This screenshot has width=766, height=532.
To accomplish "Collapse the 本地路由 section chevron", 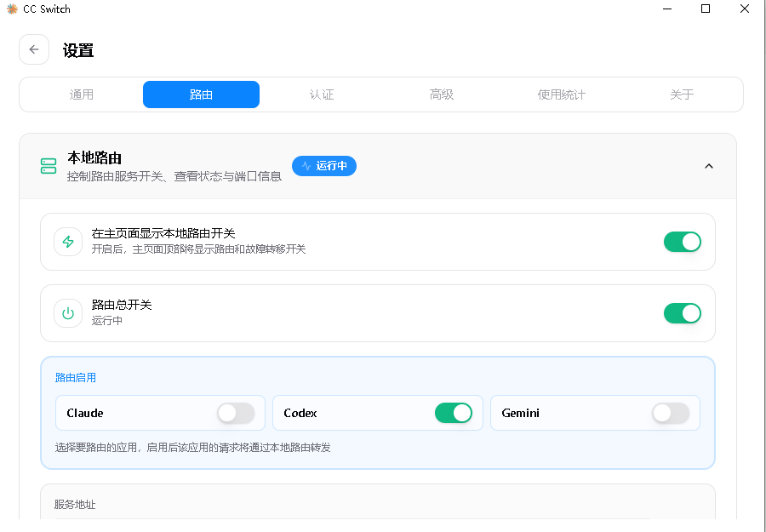I will pyautogui.click(x=709, y=166).
